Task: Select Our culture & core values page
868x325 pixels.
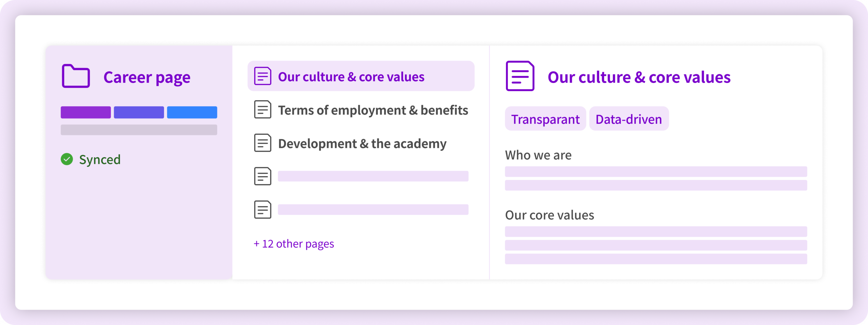Action: (x=351, y=77)
